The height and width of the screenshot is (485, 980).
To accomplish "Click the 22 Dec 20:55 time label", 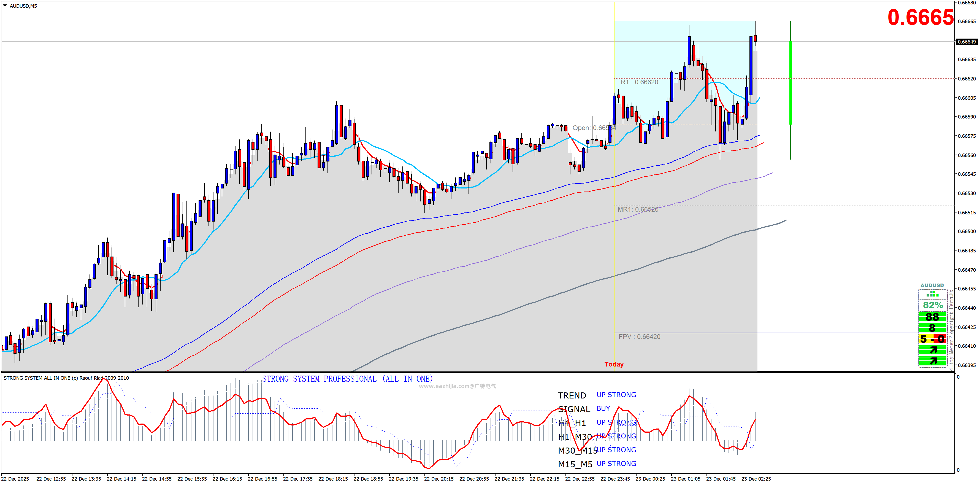I will 474,479.
